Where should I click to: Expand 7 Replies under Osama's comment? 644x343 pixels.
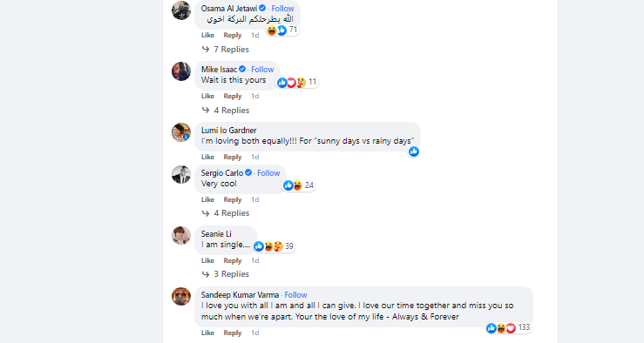(x=226, y=50)
